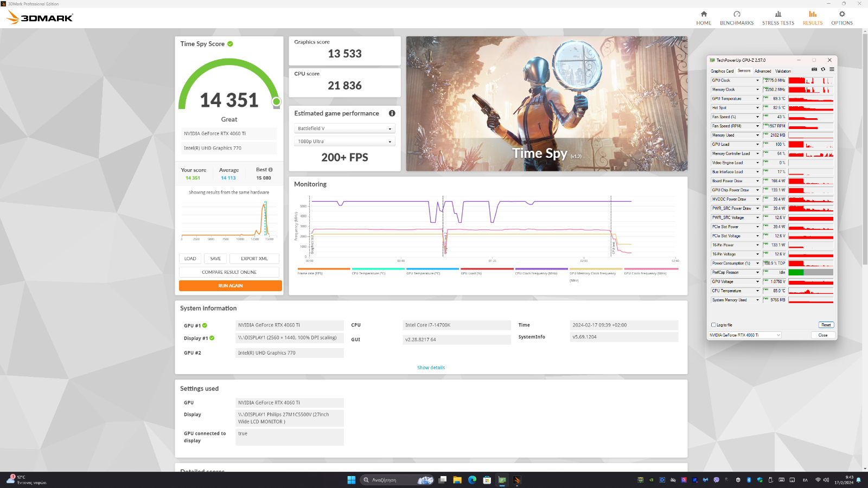Open the Windows Start menu

pos(351,480)
